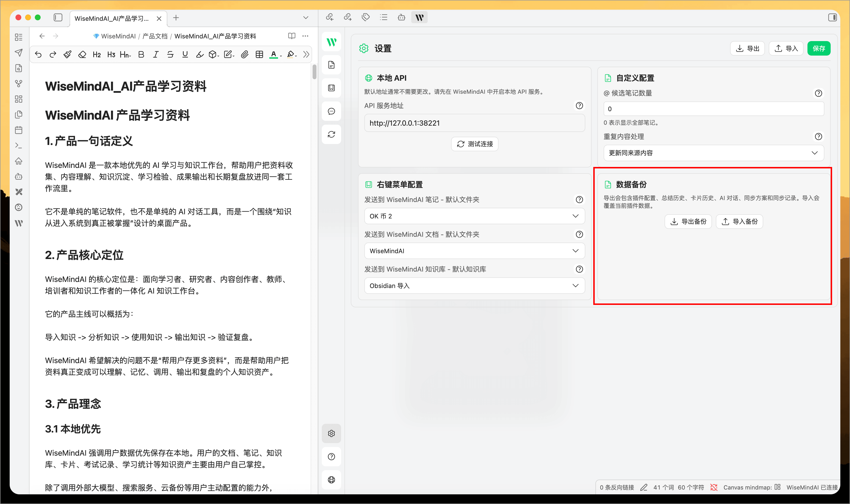Toggle strikethrough formatting
The width and height of the screenshot is (850, 504).
tap(170, 54)
